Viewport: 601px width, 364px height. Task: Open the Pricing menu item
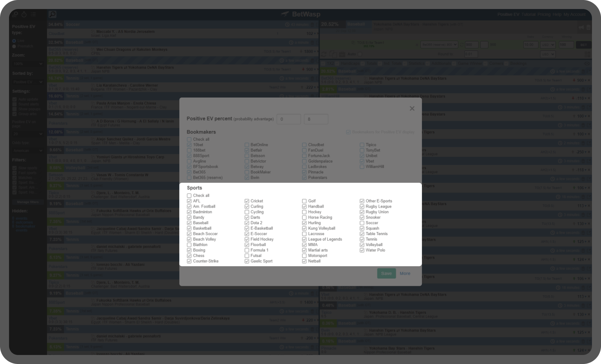pyautogui.click(x=544, y=14)
